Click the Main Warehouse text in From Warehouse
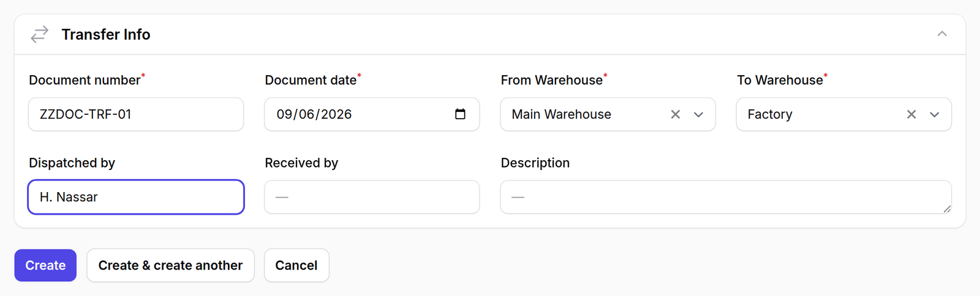 point(562,114)
